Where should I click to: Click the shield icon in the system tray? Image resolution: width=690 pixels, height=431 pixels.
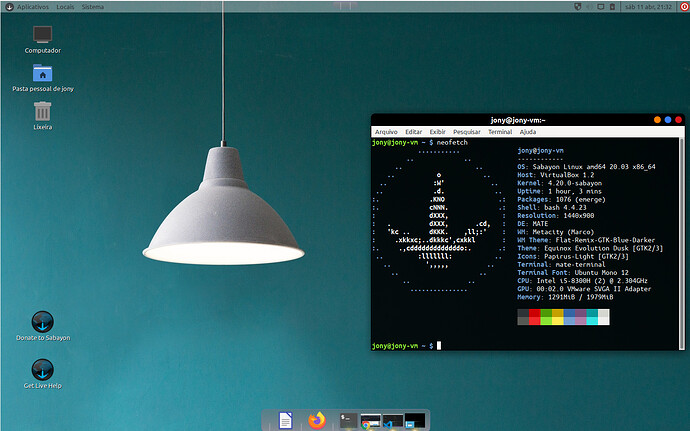pos(578,7)
